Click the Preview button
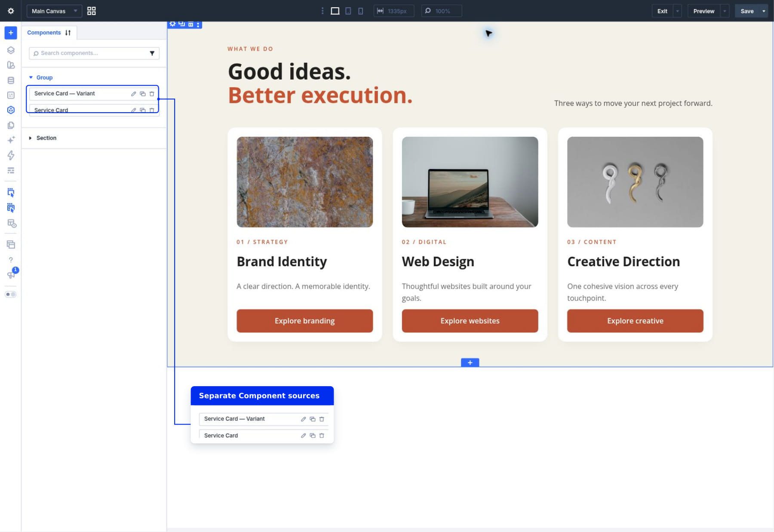 tap(703, 11)
